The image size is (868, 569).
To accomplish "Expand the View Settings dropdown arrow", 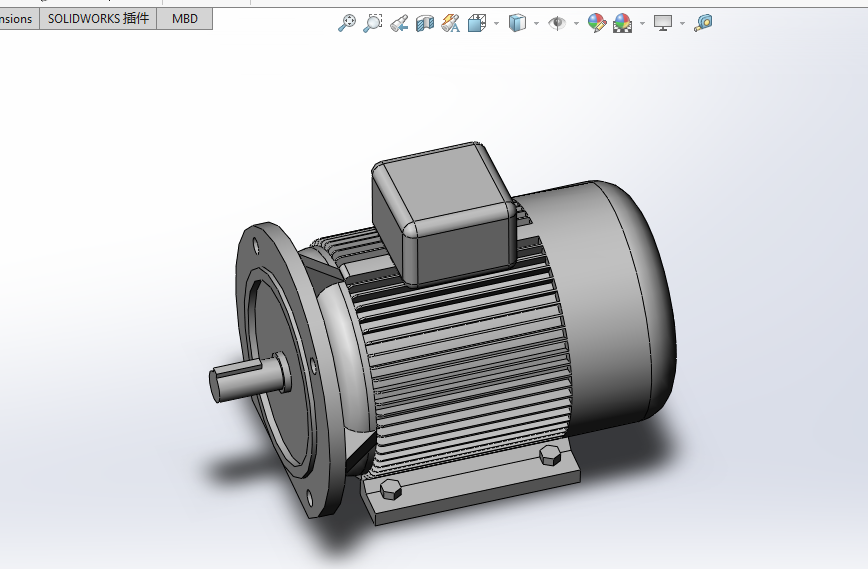I will [682, 23].
